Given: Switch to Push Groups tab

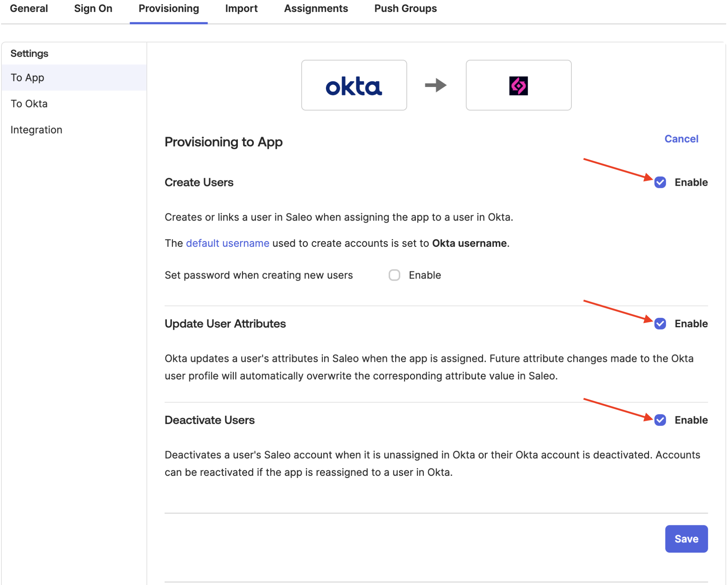Looking at the screenshot, I should 405,8.
